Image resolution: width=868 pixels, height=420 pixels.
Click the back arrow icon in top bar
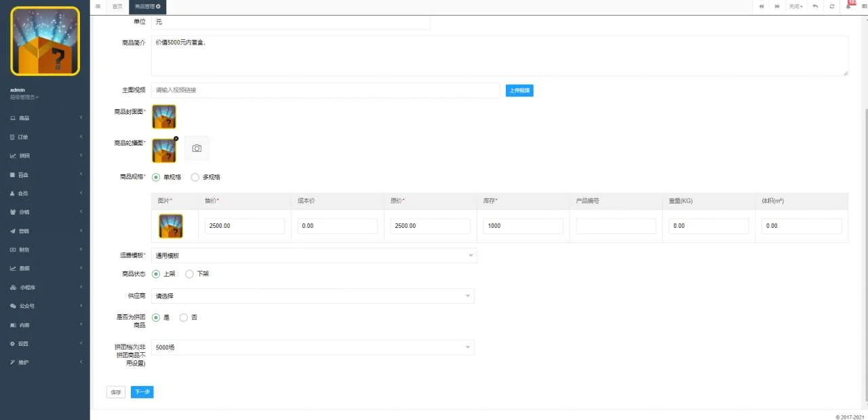point(814,6)
